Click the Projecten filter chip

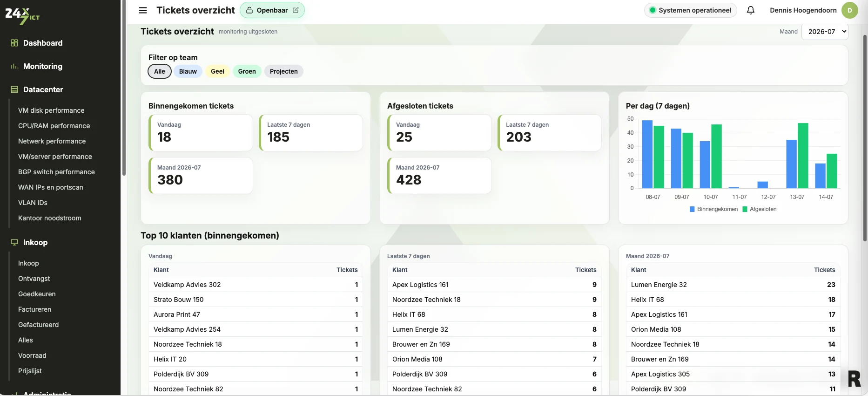284,71
